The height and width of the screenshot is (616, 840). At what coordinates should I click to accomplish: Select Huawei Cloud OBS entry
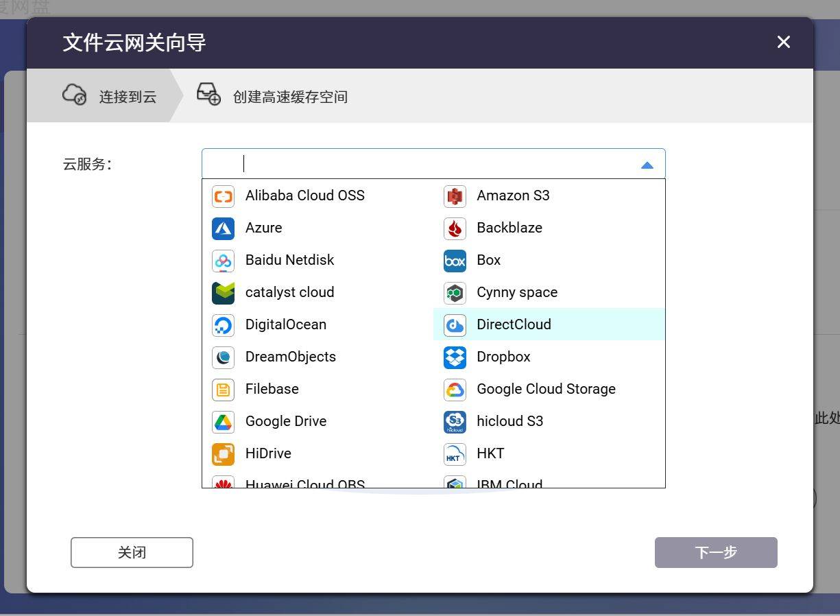coord(317,479)
